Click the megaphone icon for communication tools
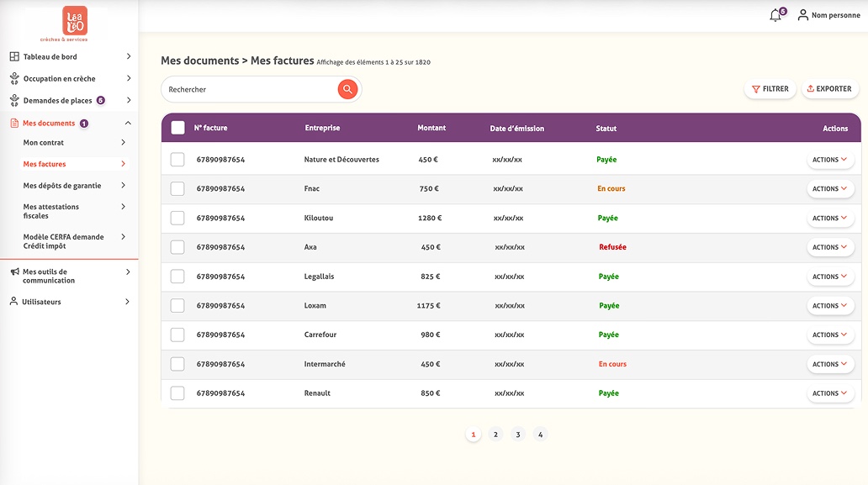Viewport: 868px width, 485px height. point(15,271)
